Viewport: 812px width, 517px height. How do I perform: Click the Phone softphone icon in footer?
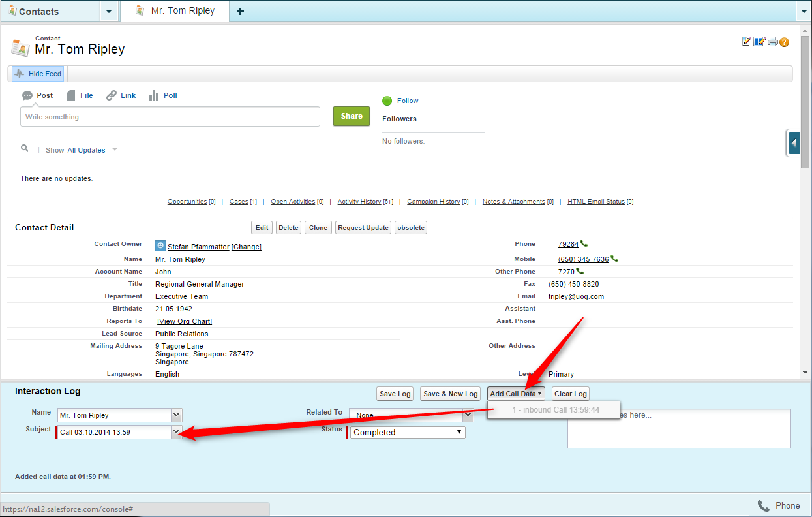coord(763,505)
